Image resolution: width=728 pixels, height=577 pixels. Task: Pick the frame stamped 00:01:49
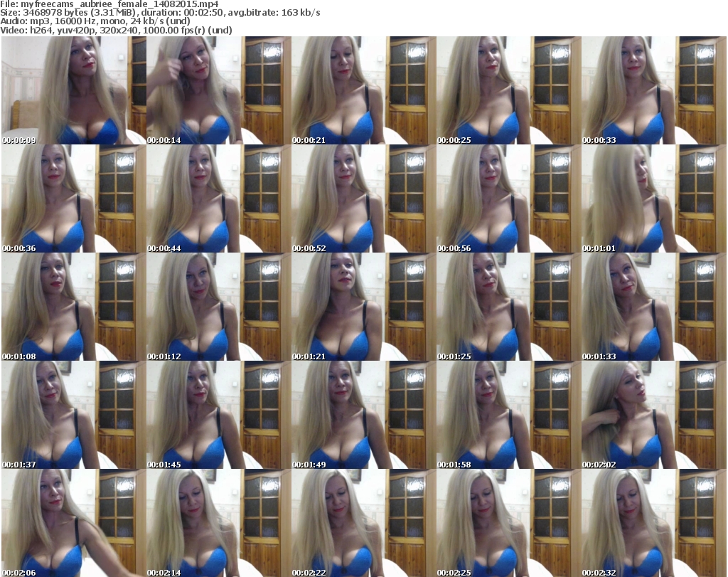click(363, 414)
